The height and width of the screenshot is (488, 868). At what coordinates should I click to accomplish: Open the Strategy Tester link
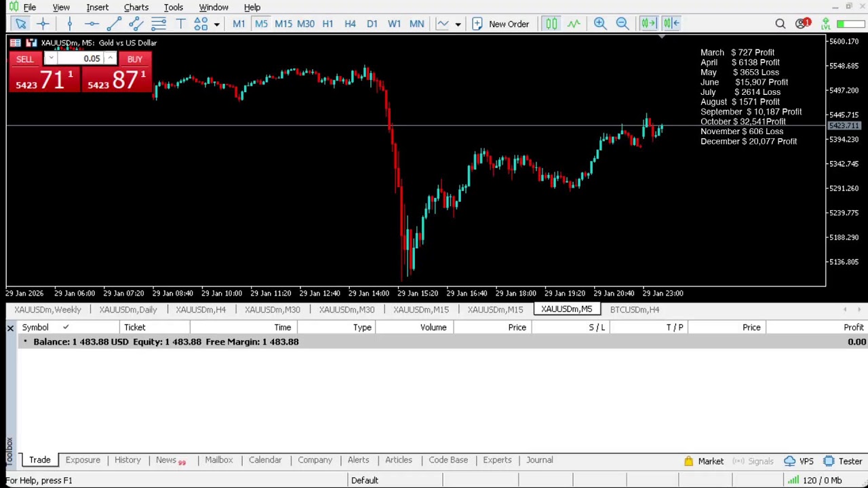[843, 462]
